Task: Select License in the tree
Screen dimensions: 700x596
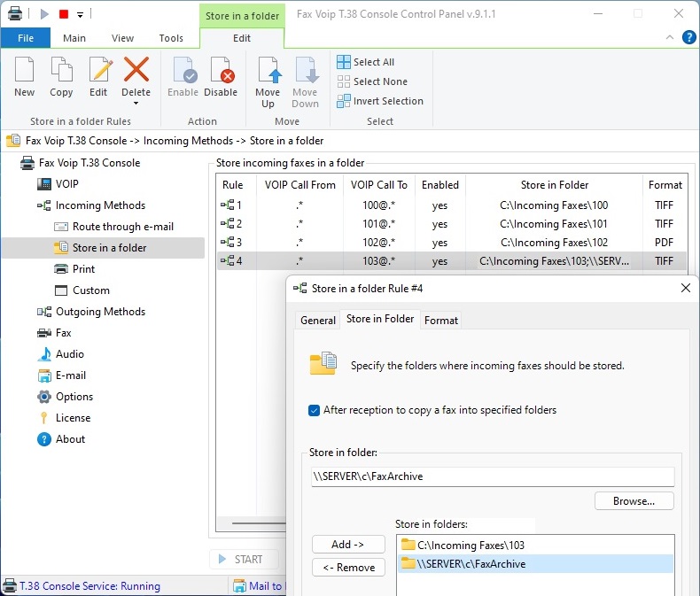Action: (x=64, y=418)
